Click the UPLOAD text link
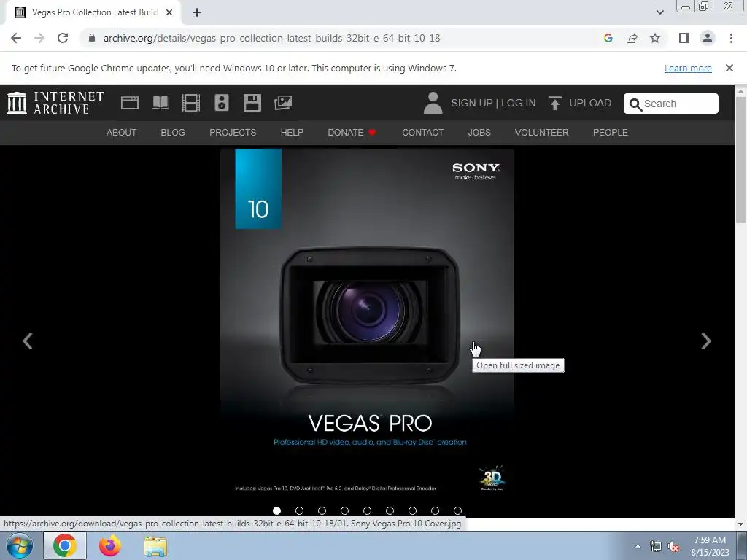Viewport: 747px width, 560px height. pos(590,103)
